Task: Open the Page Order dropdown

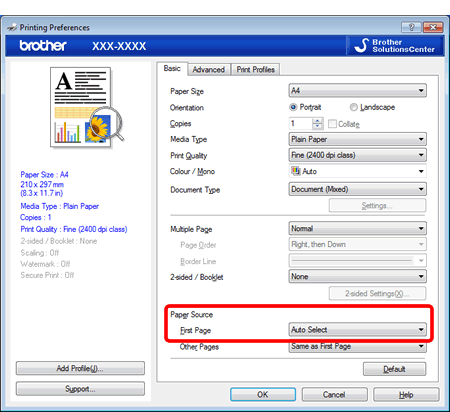Action: [357, 244]
